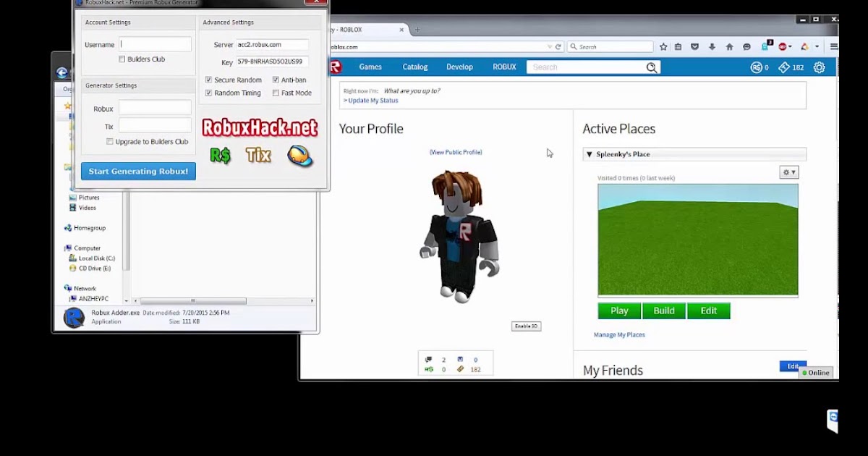Click the Pocket icon in browser toolbar

[x=694, y=46]
